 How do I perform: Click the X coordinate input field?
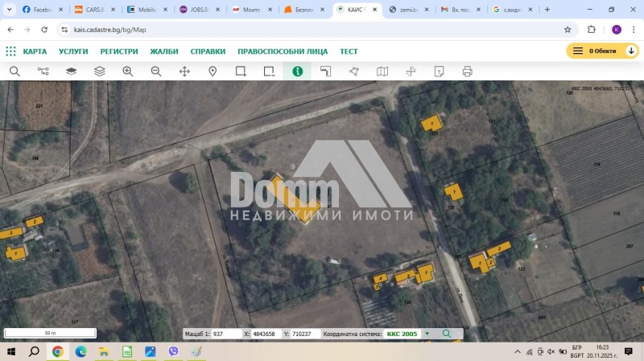266,334
